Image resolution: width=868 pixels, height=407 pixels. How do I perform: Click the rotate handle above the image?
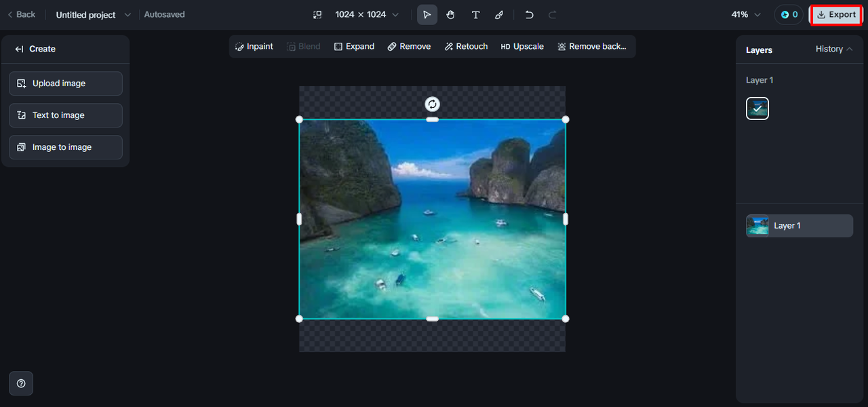point(432,104)
